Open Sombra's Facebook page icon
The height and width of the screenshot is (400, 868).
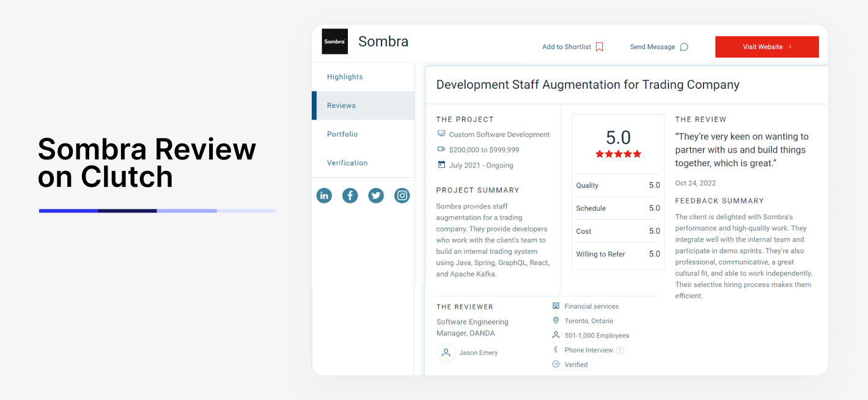350,195
